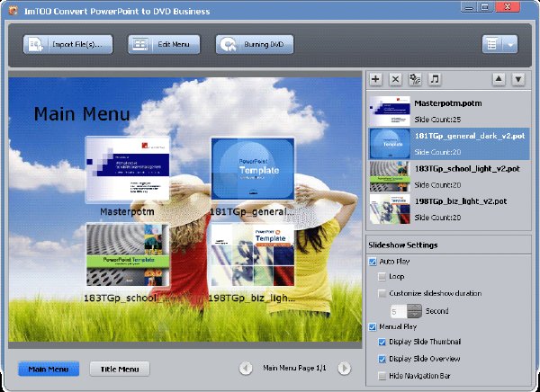Click the ImTOO application icon in title bar
Screen dimensions: 540x392
point(13,11)
